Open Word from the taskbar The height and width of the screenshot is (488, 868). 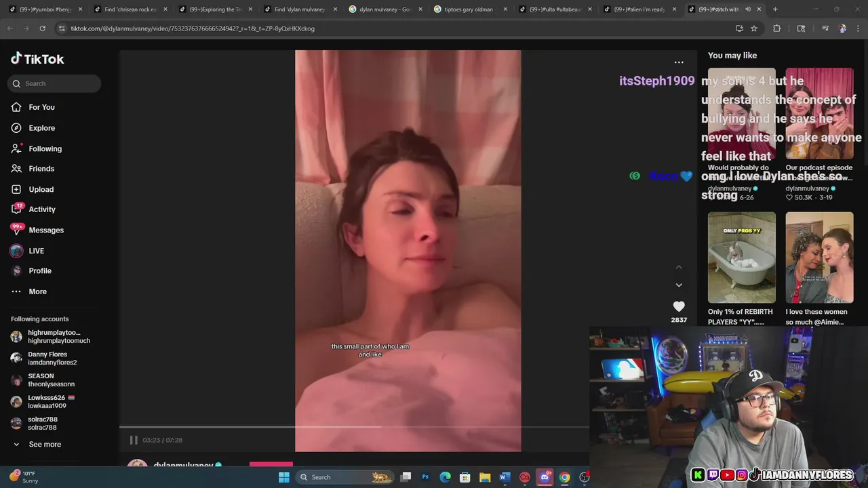tap(505, 477)
